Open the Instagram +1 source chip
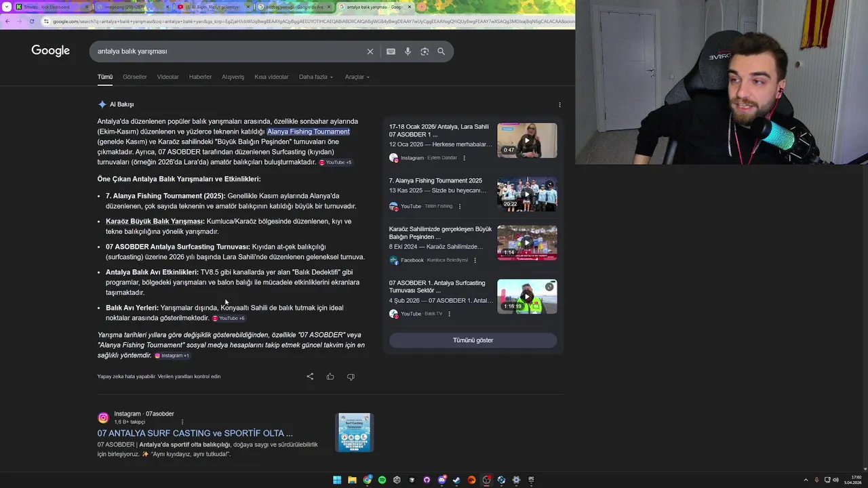 point(172,356)
